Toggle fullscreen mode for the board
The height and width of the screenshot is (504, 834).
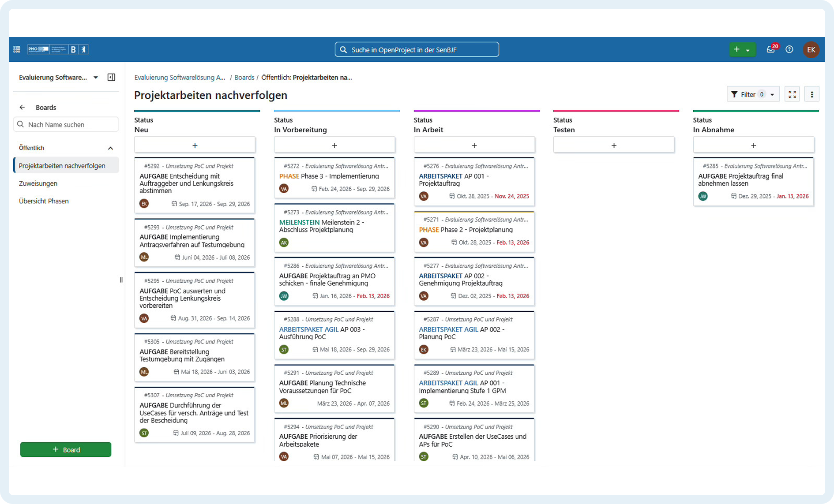point(792,94)
